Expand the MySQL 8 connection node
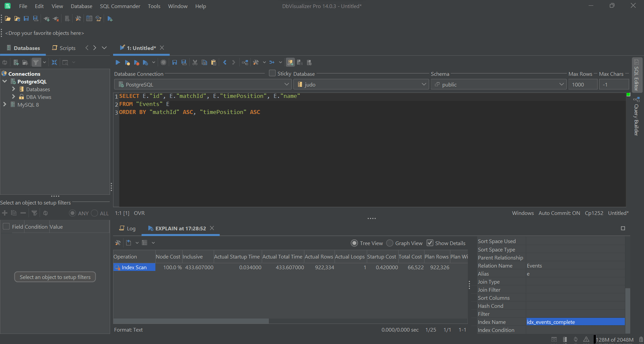This screenshot has width=644, height=344. pos(5,105)
